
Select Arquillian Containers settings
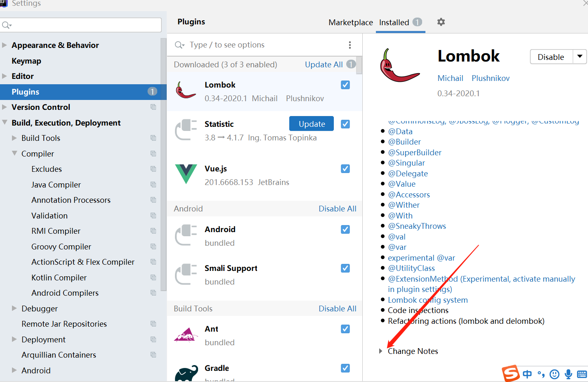click(x=59, y=355)
